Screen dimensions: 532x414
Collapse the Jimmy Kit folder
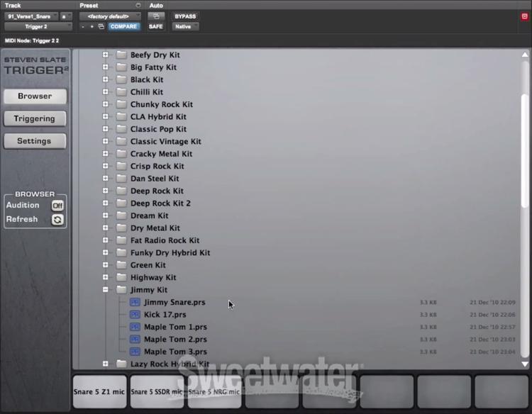105,289
